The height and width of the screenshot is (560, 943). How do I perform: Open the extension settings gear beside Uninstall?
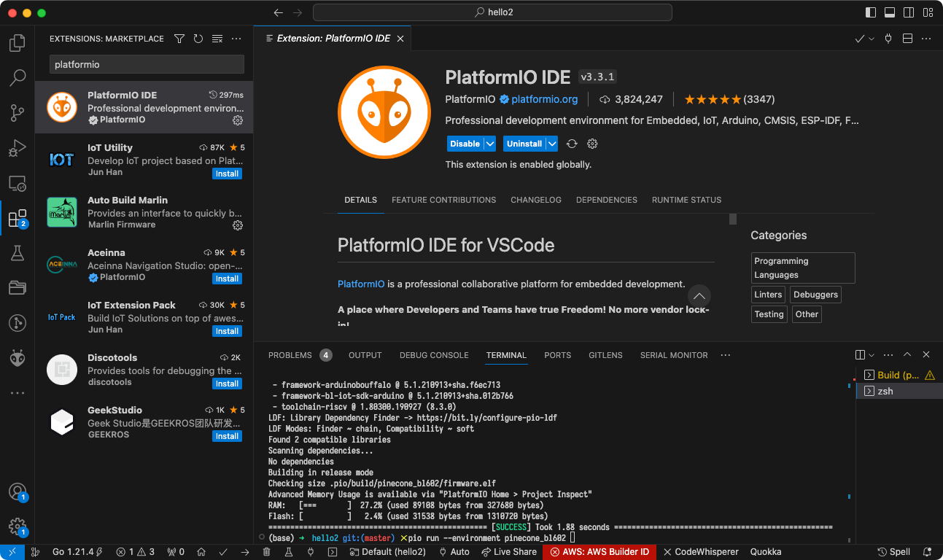pyautogui.click(x=592, y=144)
